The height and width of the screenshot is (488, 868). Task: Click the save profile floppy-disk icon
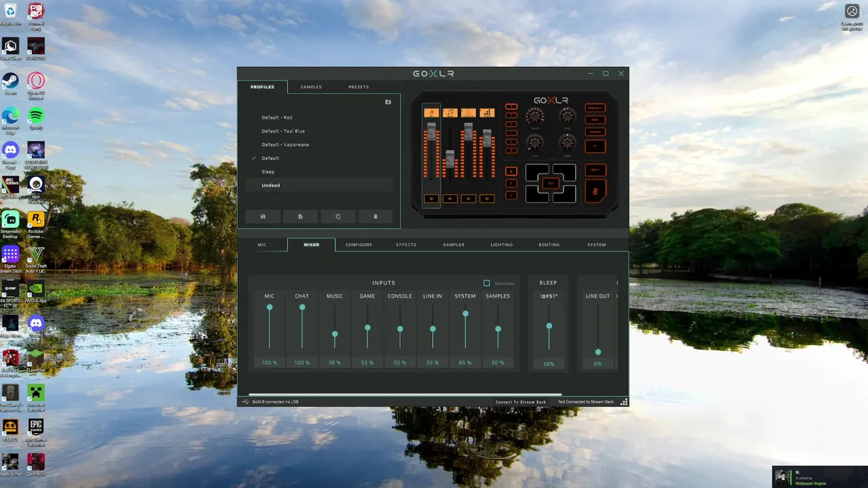263,216
